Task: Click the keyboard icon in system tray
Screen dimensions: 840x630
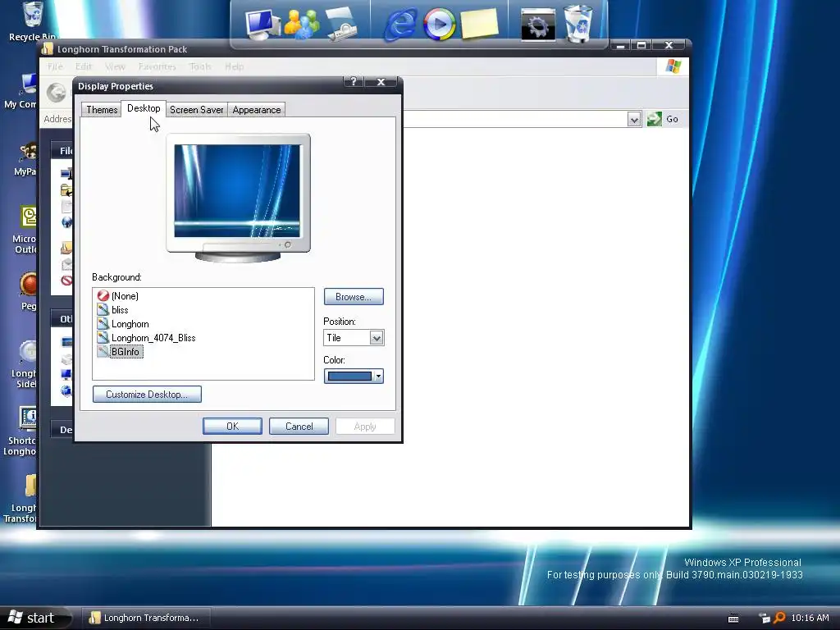Action: 733,619
